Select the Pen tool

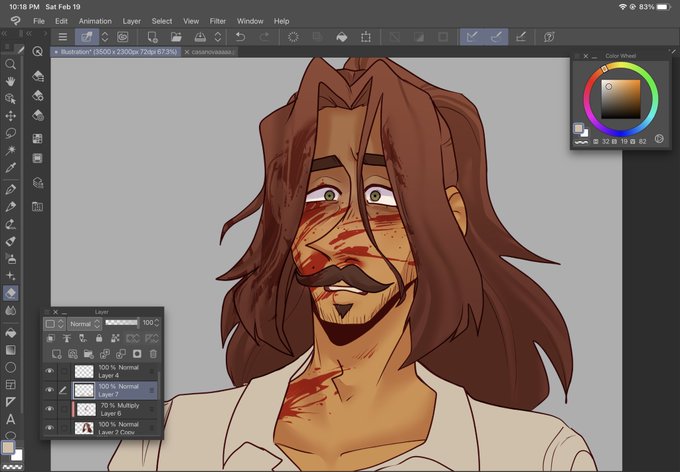(10, 189)
